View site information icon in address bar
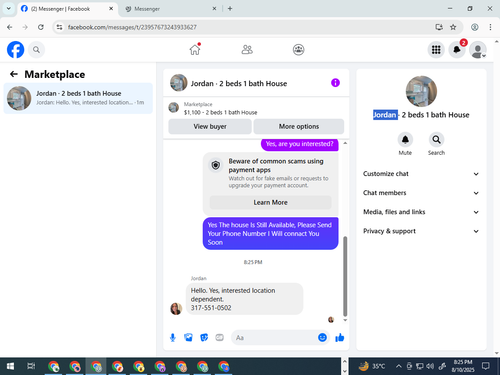Image resolution: width=500 pixels, height=375 pixels. [59, 27]
